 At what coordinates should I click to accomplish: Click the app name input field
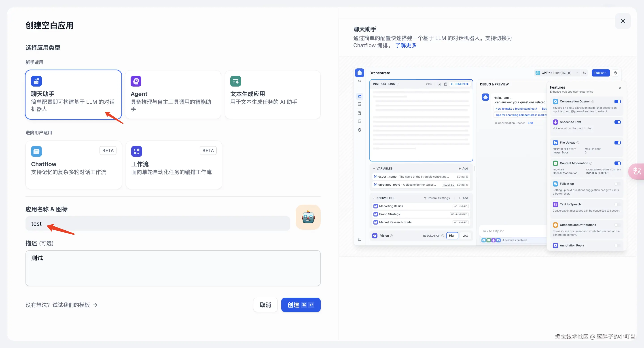(x=157, y=223)
